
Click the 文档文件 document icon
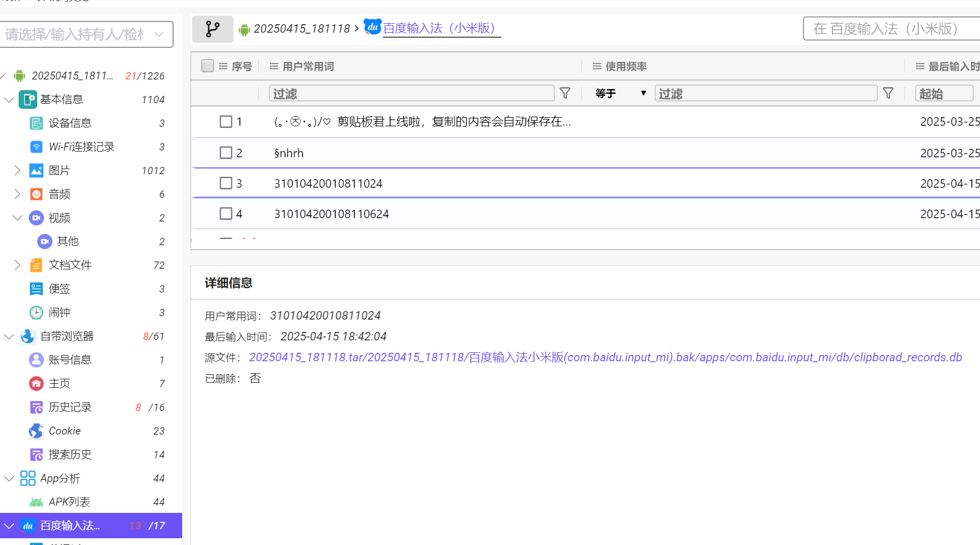point(36,265)
